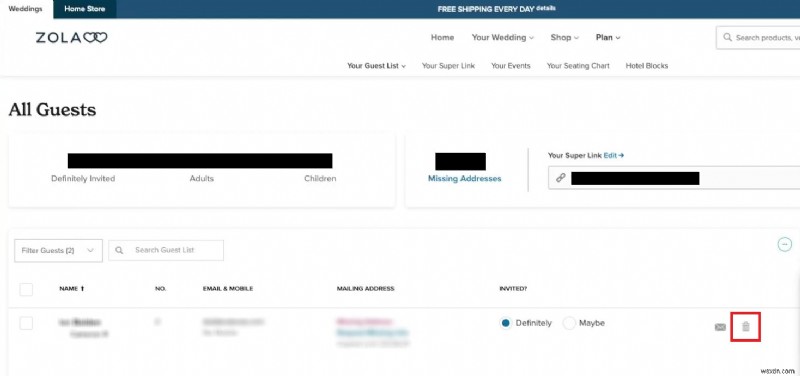Click the 'Children' count label
The height and width of the screenshot is (376, 800).
(320, 179)
